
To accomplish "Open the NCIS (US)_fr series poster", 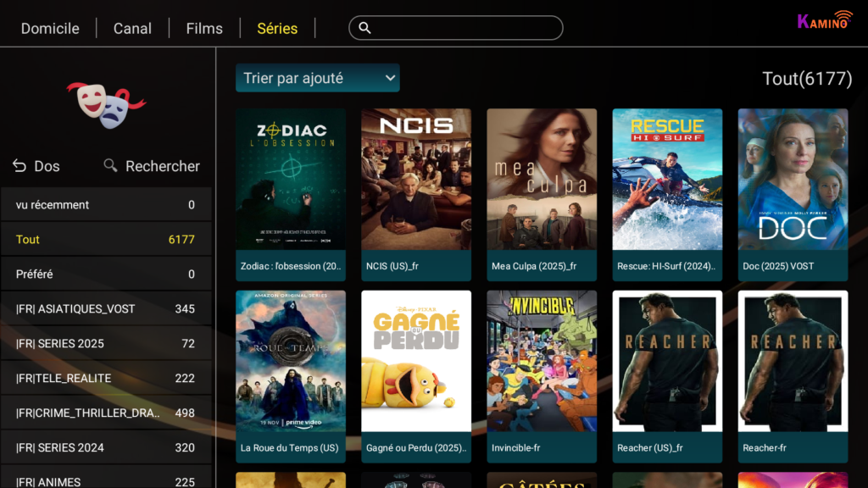I will point(416,194).
